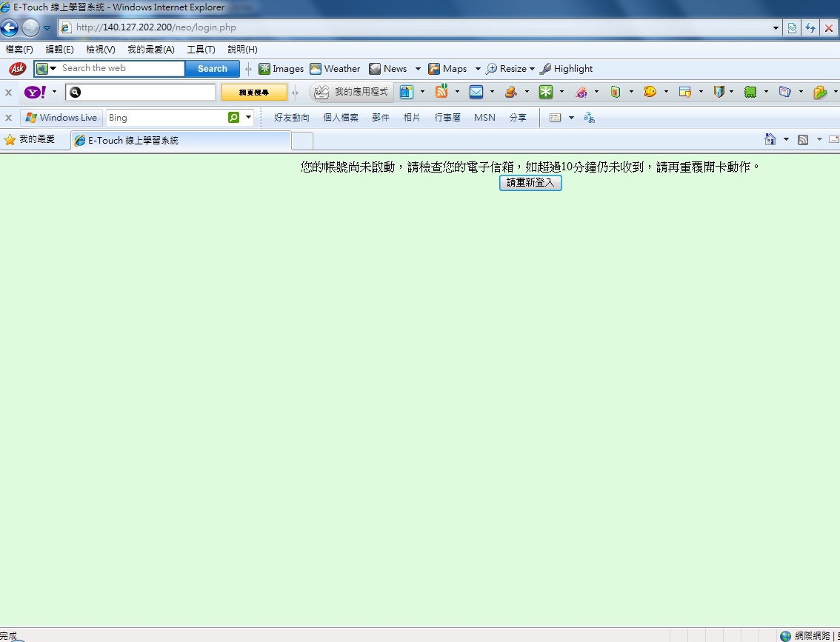840x642 pixels.
Task: Open 我的應用程式 on Yahoo toolbar
Action: pos(351,92)
